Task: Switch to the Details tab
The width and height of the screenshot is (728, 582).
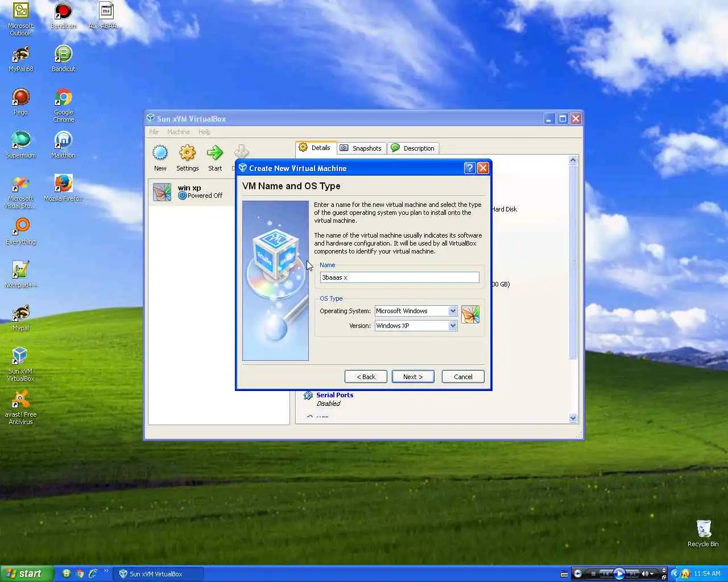Action: pyautogui.click(x=316, y=148)
